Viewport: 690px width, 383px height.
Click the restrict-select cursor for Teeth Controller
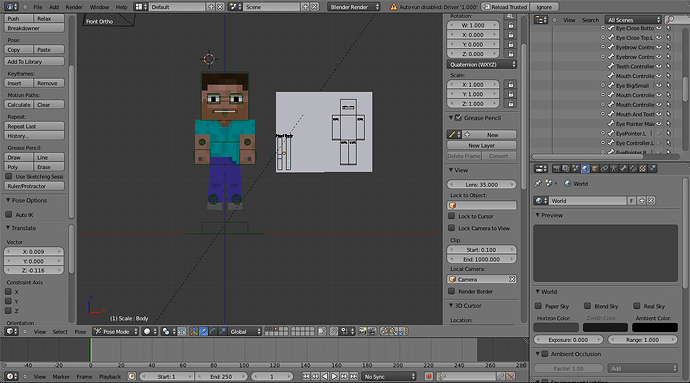tap(668, 66)
